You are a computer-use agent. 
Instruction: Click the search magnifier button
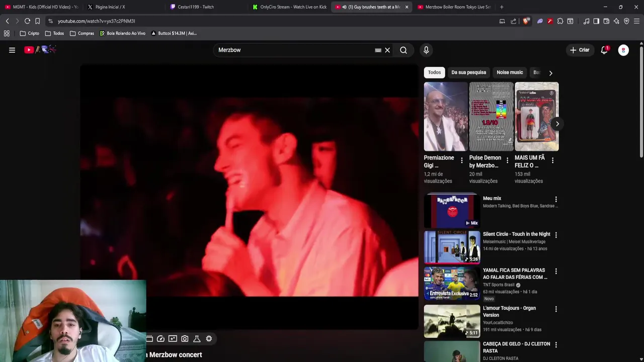coord(404,50)
